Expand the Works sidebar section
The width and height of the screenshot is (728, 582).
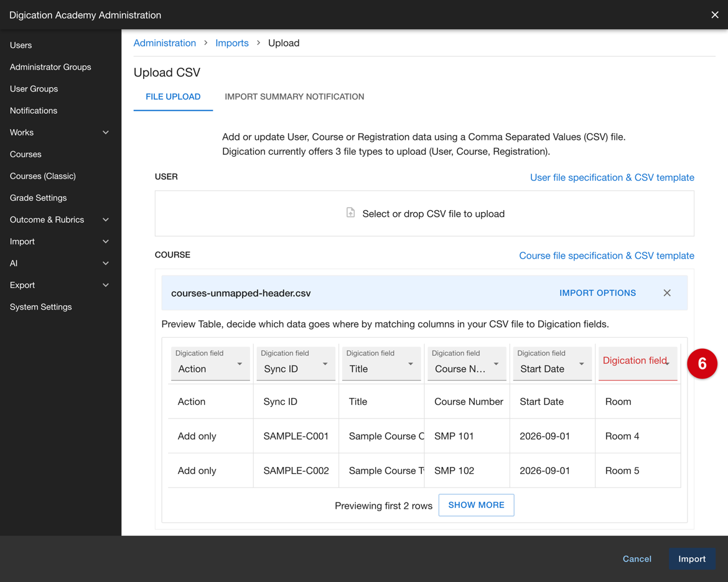point(106,132)
